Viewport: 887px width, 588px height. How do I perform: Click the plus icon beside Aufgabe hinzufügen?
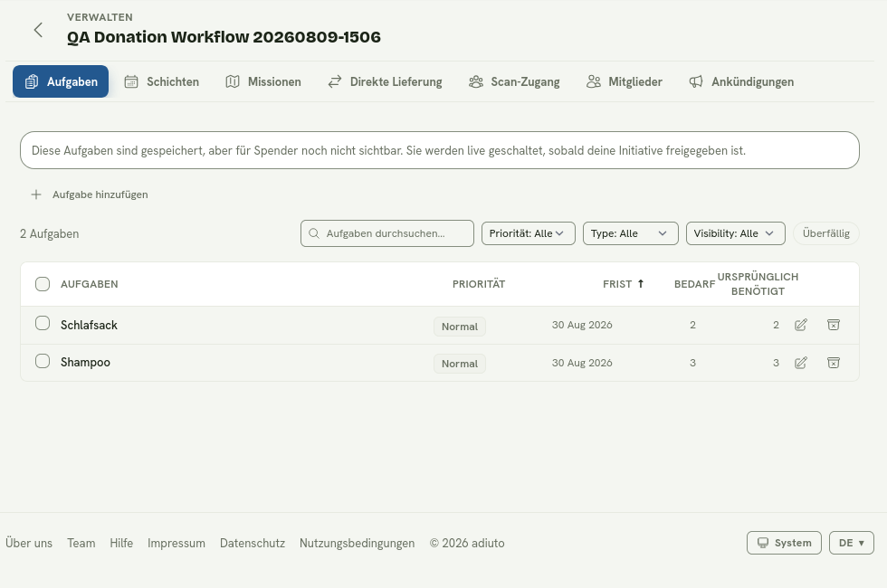click(36, 194)
